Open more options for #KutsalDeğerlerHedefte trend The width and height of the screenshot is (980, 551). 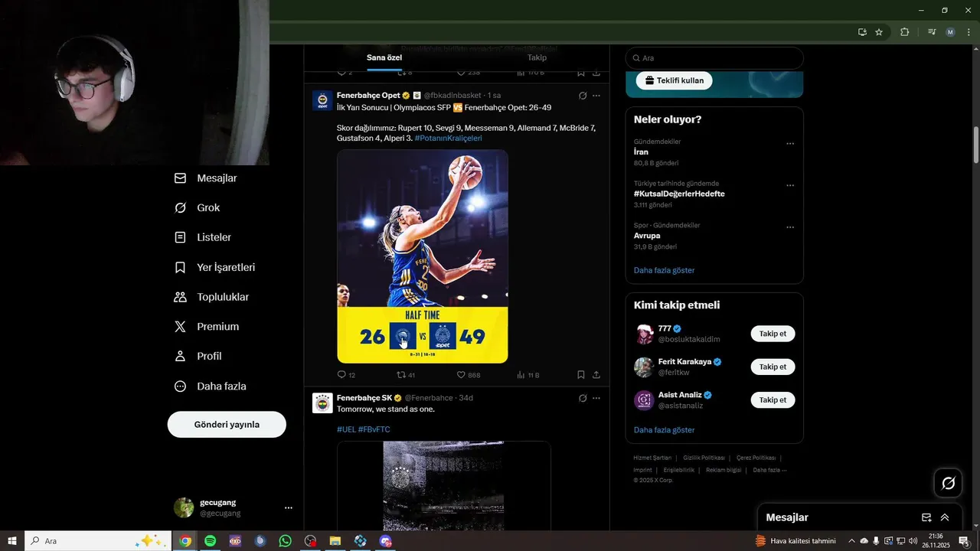pyautogui.click(x=790, y=186)
